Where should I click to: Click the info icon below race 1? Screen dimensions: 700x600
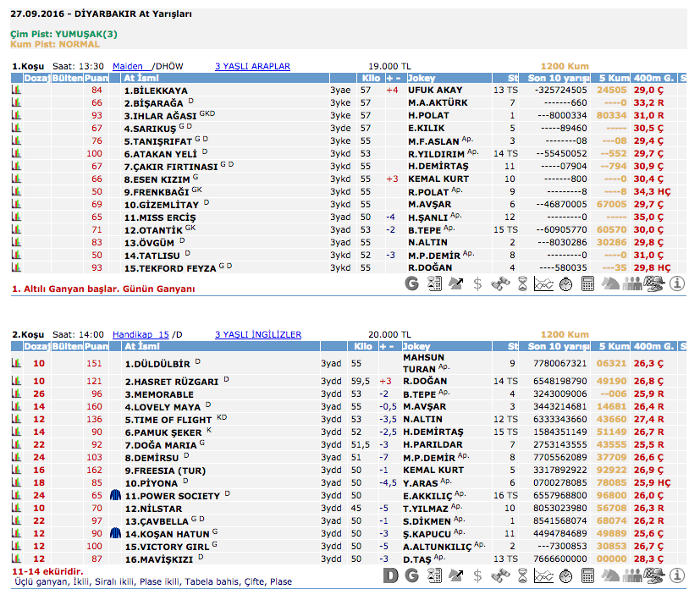click(x=677, y=283)
